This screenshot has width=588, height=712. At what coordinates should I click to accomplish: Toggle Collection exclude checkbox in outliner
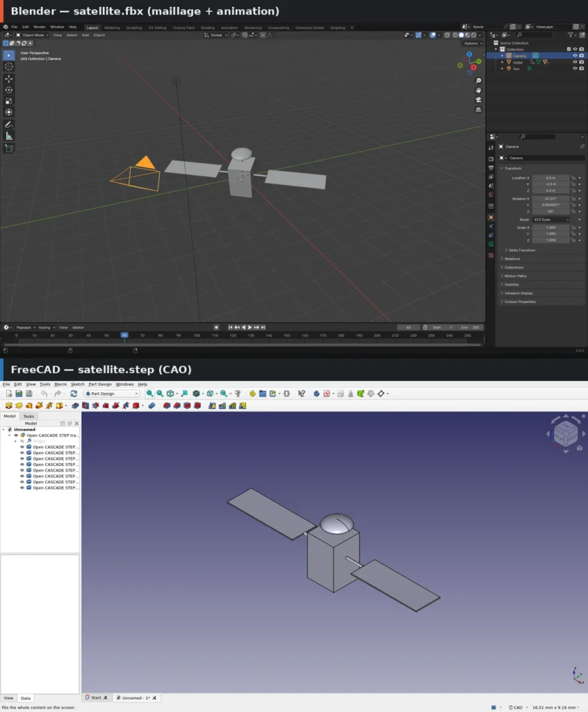pyautogui.click(x=569, y=49)
